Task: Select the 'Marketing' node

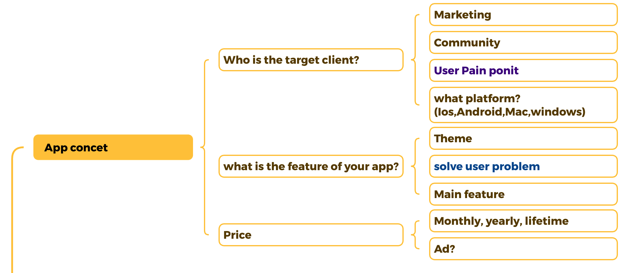Action: point(523,15)
